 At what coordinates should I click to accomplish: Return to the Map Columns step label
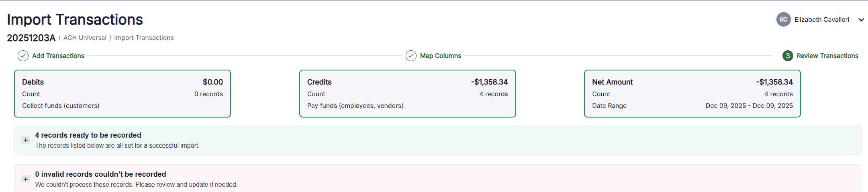pyautogui.click(x=440, y=56)
